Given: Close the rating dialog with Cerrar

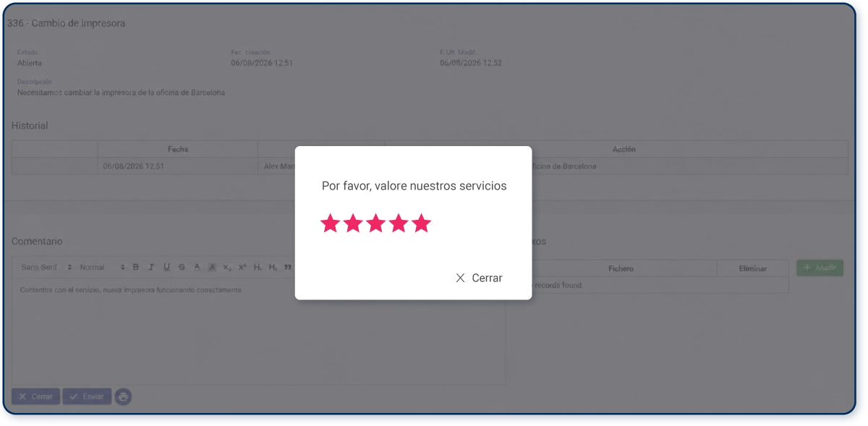Looking at the screenshot, I should (x=479, y=278).
